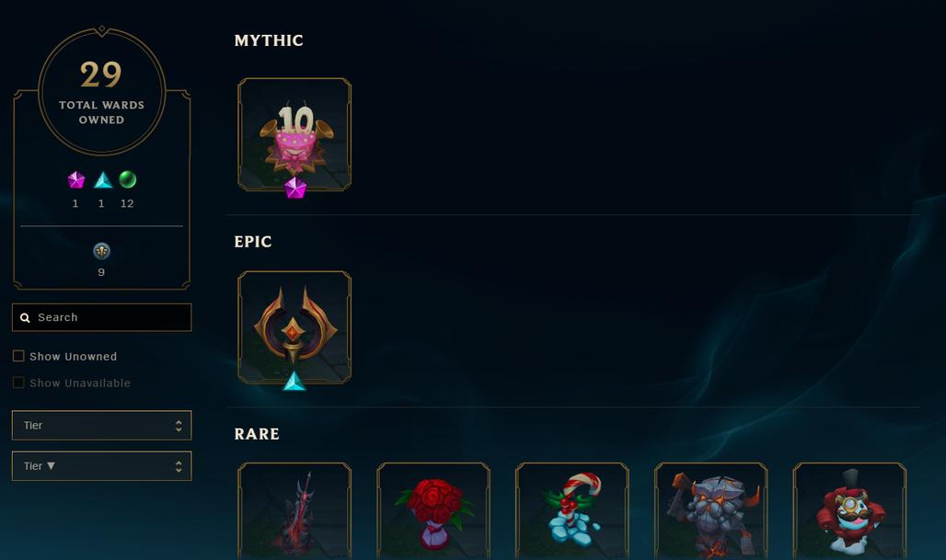
Task: Enable the Show Unowned checkbox
Action: click(x=18, y=356)
